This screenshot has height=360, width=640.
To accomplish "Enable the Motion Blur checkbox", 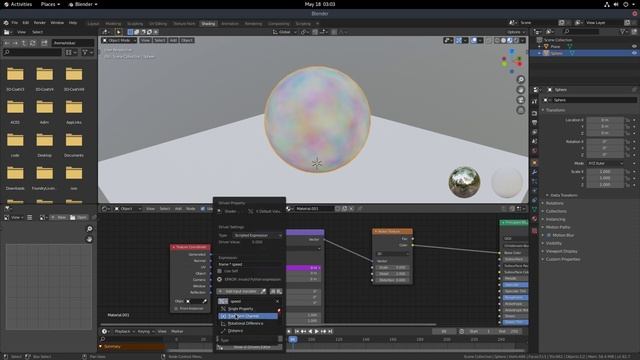I will tap(549, 235).
